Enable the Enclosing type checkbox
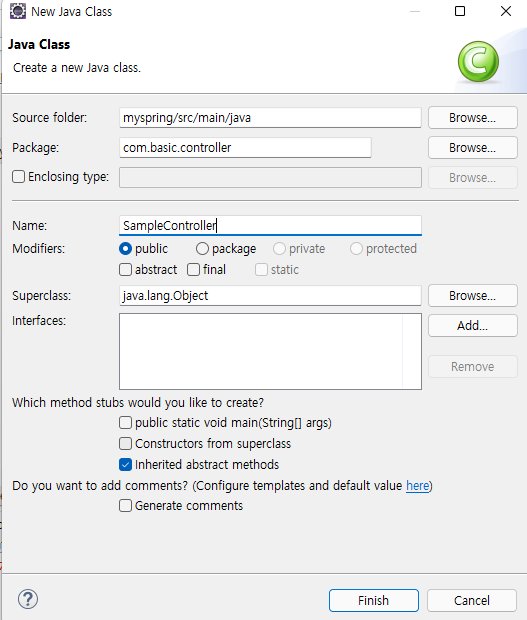527x620 pixels. pos(19,176)
